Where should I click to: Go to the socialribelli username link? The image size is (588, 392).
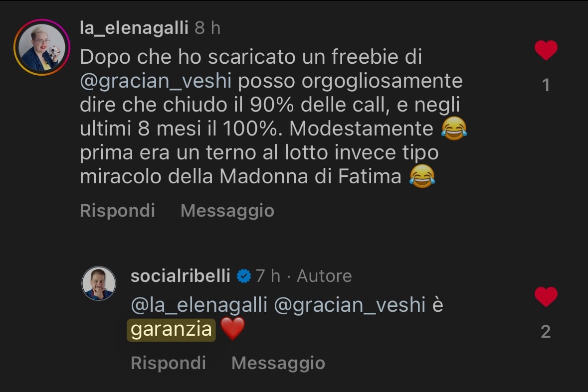180,276
